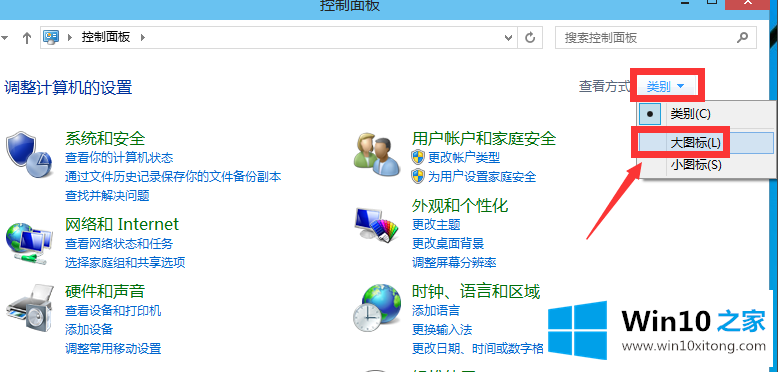Expand the arrow after 控制面板 in breadcrumb
This screenshot has height=372, width=778.
[x=143, y=37]
